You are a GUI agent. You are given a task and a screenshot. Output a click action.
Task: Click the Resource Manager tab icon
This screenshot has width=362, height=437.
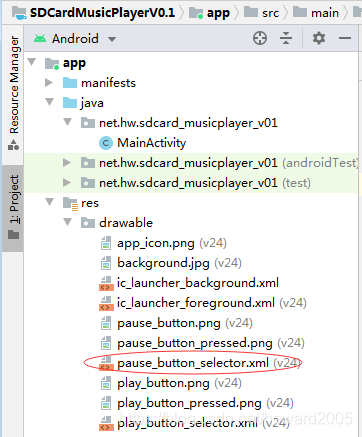(x=14, y=145)
